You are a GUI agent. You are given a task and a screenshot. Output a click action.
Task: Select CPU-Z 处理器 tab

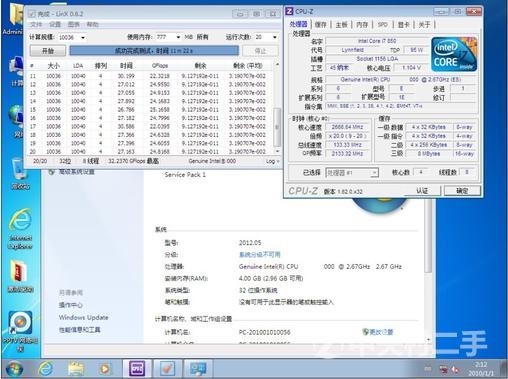point(298,24)
